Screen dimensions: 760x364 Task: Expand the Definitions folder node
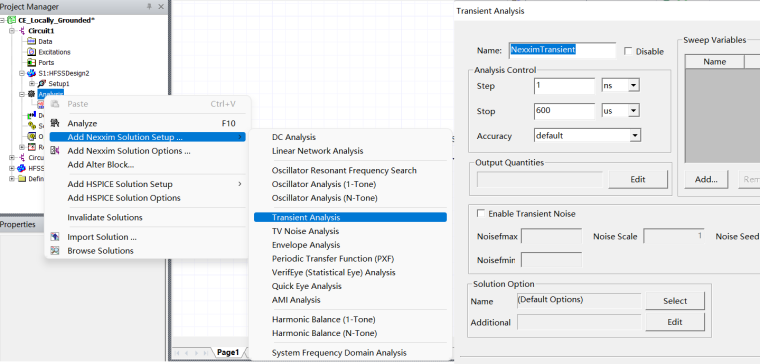pos(13,178)
